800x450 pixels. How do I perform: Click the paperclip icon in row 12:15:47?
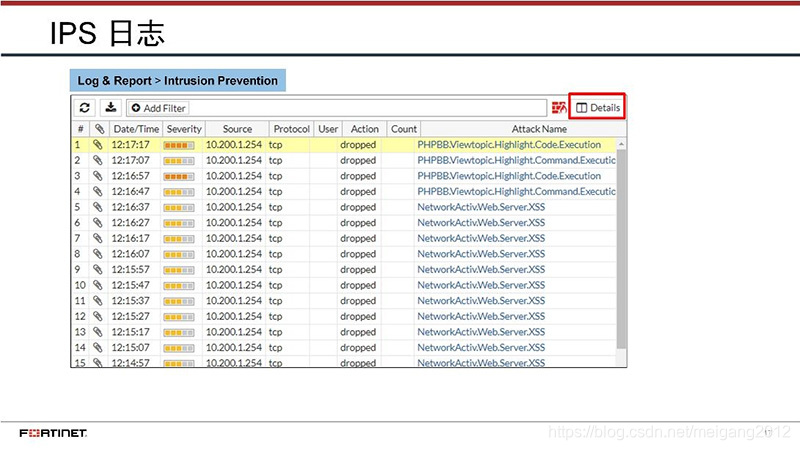97,285
